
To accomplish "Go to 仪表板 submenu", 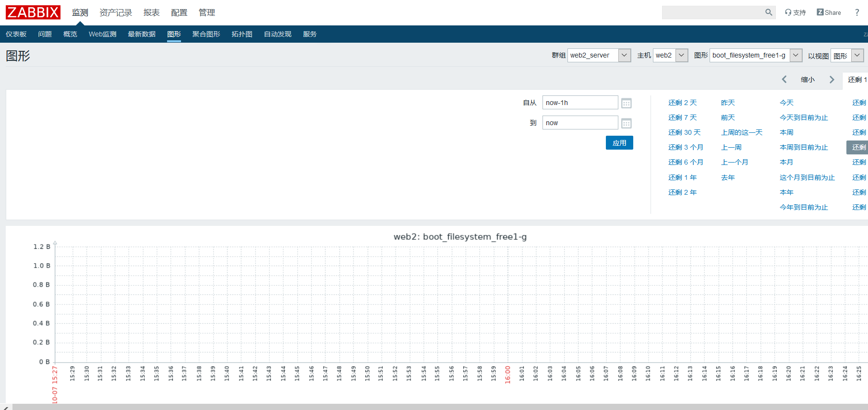I will pos(16,34).
